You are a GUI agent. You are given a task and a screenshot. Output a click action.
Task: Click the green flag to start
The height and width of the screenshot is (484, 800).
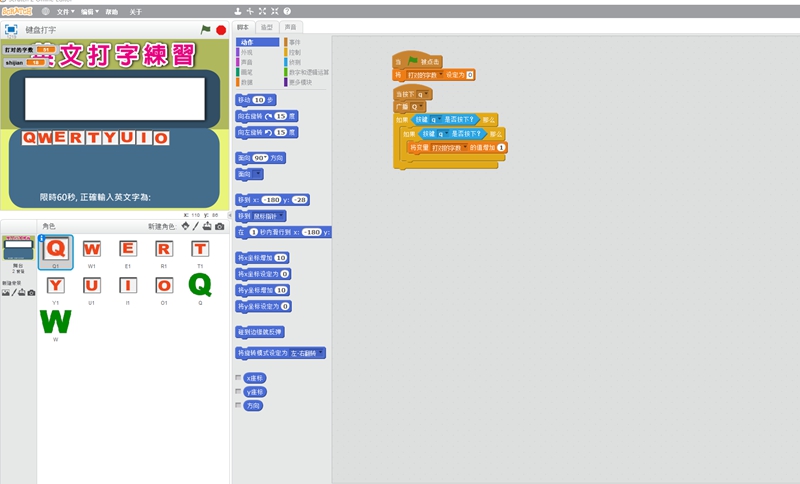(x=206, y=30)
